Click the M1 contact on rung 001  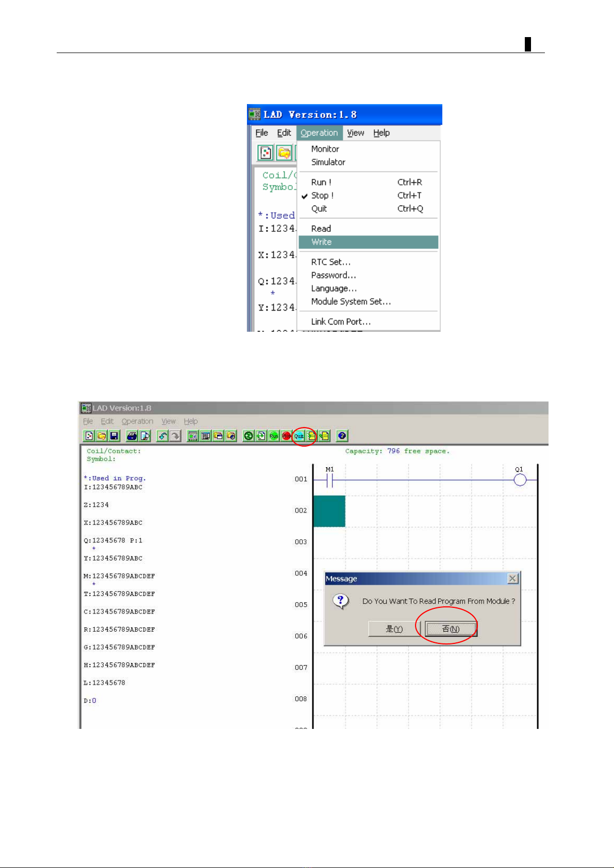pos(330,480)
